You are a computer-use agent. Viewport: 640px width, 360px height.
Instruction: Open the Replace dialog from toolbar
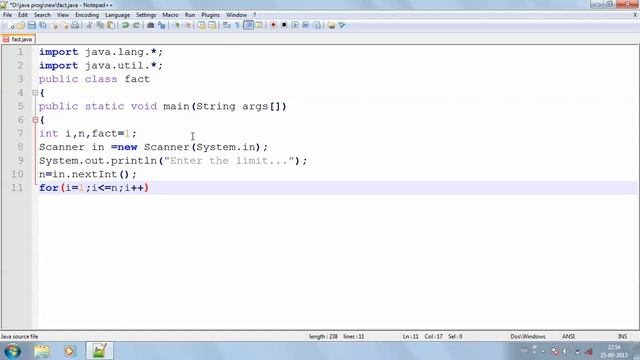[162, 25]
